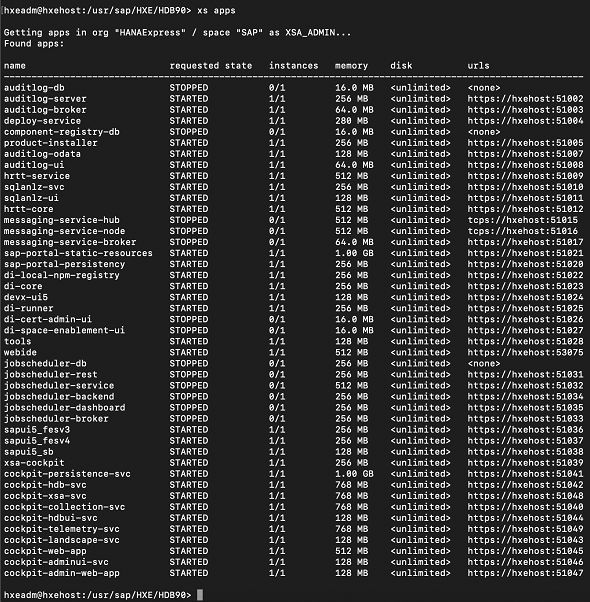
Task: Select jobscheduler-dashboard app name
Action: pyautogui.click(x=64, y=408)
